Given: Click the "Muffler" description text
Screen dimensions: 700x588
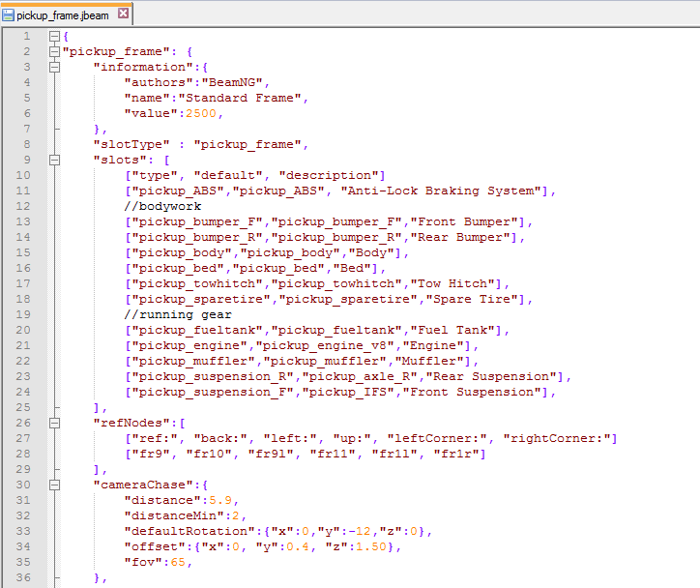Looking at the screenshot, I should [x=433, y=361].
